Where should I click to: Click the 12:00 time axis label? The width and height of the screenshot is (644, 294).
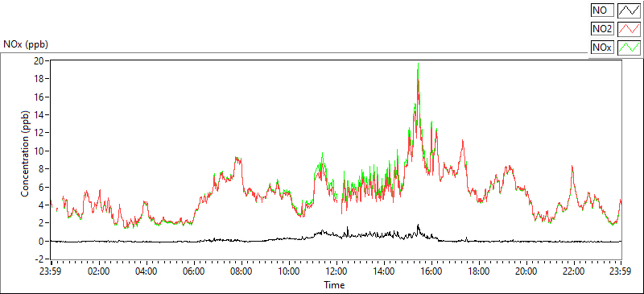(x=336, y=271)
